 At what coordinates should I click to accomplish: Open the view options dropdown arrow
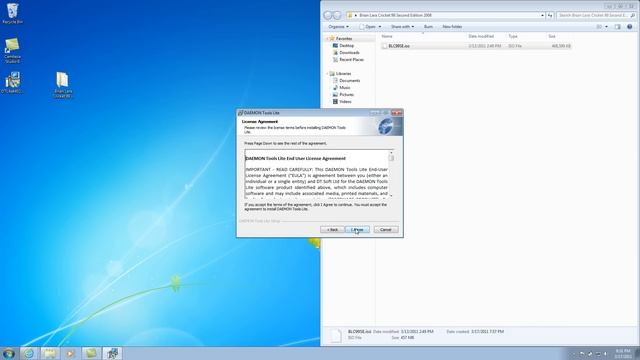[x=606, y=27]
